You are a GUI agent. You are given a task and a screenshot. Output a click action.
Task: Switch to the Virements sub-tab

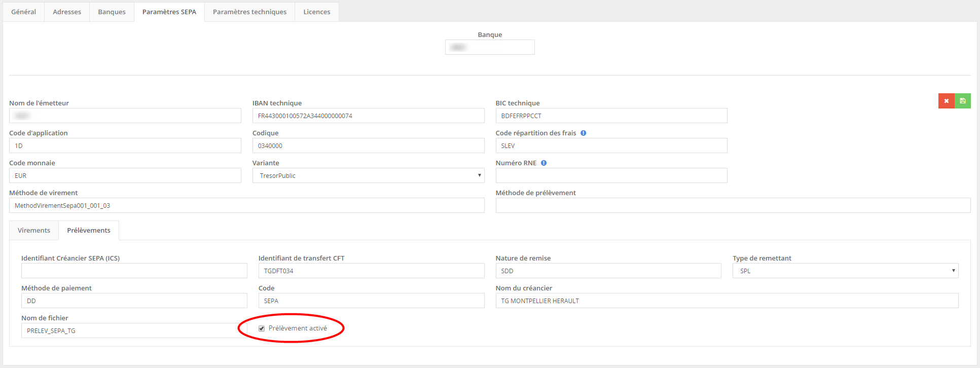pyautogui.click(x=34, y=230)
